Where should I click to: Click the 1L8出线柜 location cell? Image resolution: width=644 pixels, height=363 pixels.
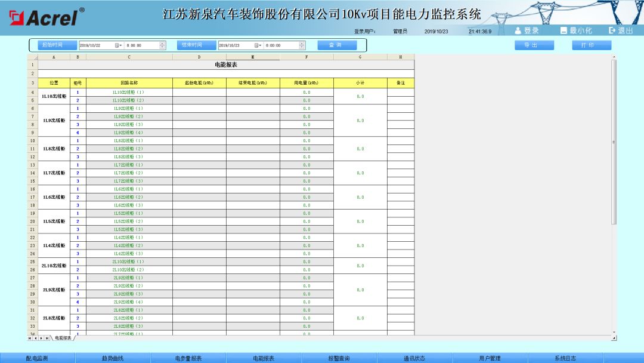click(54, 149)
